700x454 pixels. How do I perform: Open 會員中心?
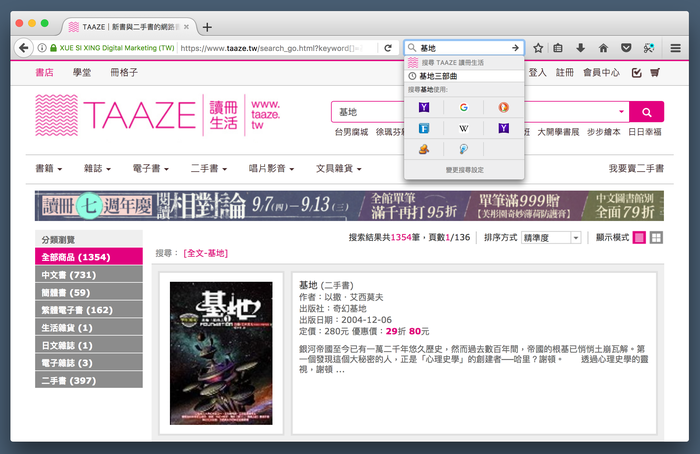[x=601, y=72]
